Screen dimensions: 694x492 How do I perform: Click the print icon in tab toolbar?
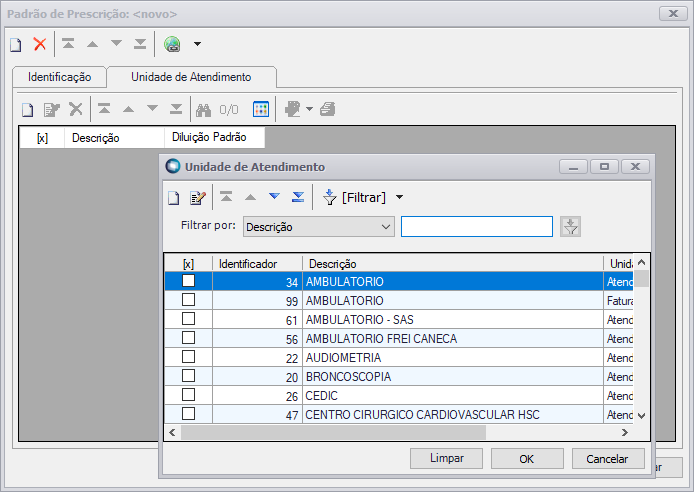328,109
